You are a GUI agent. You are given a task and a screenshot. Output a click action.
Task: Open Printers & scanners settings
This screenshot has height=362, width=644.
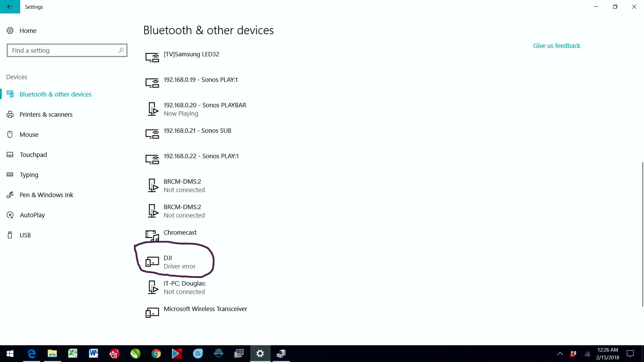(46, 114)
